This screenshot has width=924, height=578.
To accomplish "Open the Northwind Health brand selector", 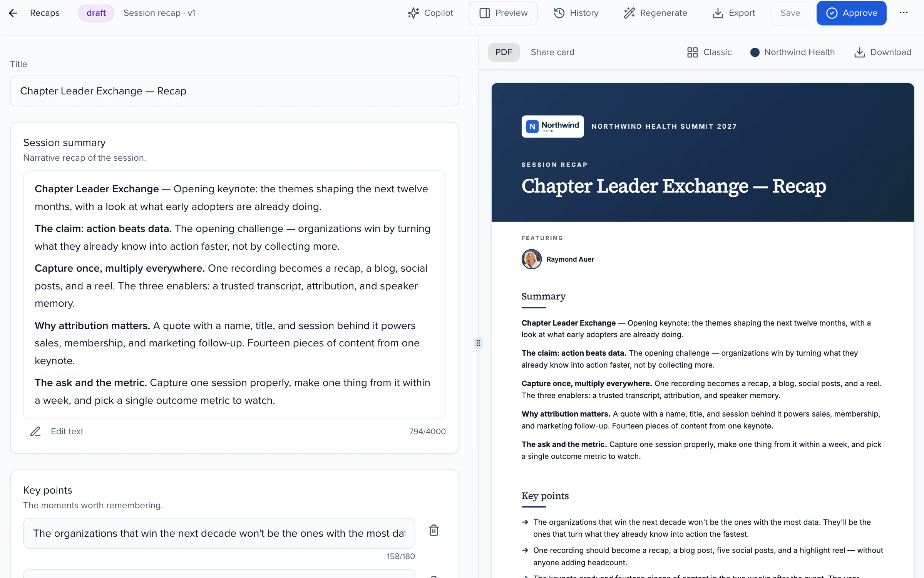I will [x=792, y=52].
